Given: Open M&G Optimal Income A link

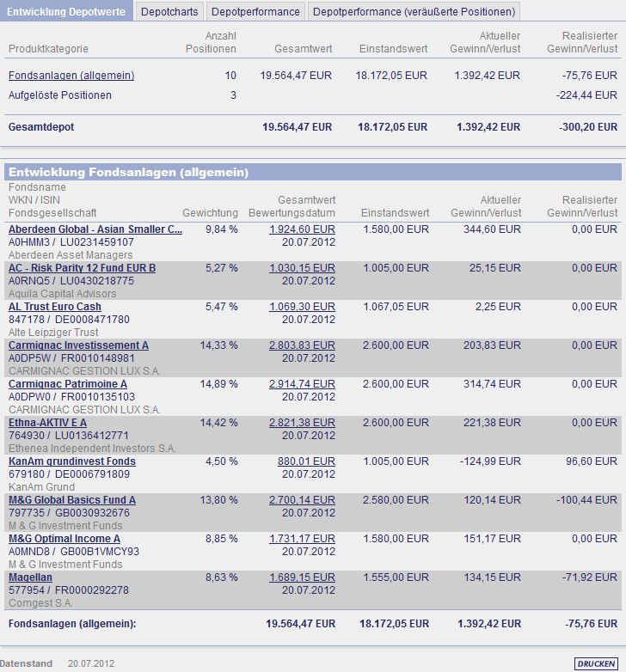Looking at the screenshot, I should tap(64, 538).
